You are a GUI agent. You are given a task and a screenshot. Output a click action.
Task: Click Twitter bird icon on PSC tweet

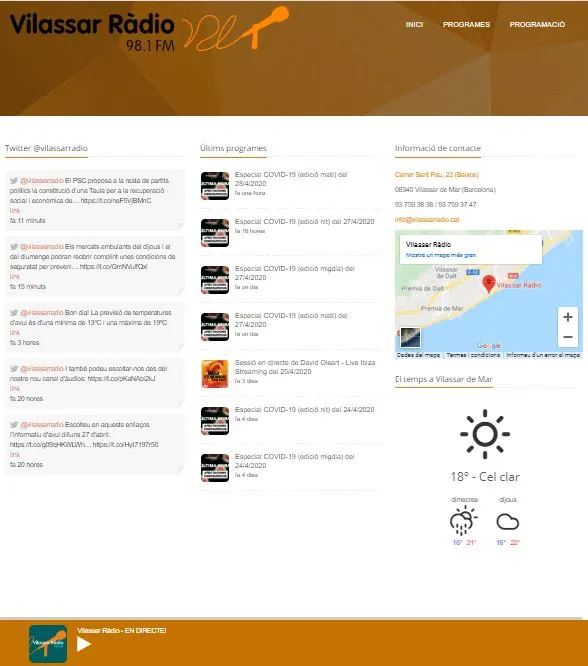point(14,181)
